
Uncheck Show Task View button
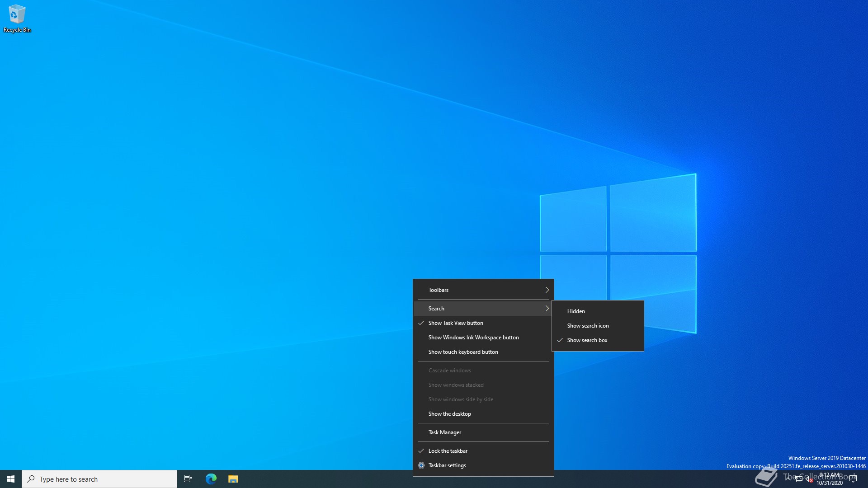[456, 323]
